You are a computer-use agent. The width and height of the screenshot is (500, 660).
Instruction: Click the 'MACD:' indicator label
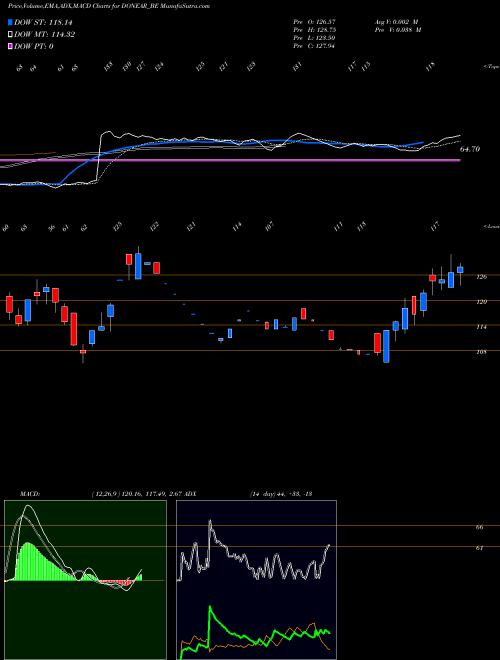click(x=30, y=494)
